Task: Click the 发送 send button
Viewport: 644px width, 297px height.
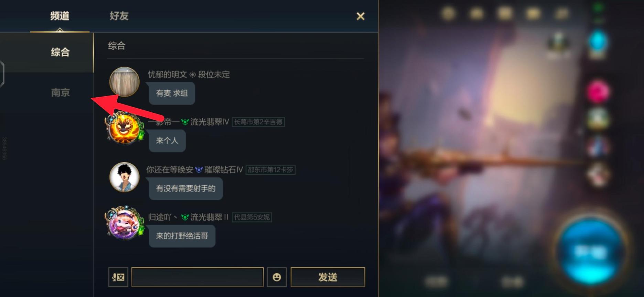Action: coord(328,277)
